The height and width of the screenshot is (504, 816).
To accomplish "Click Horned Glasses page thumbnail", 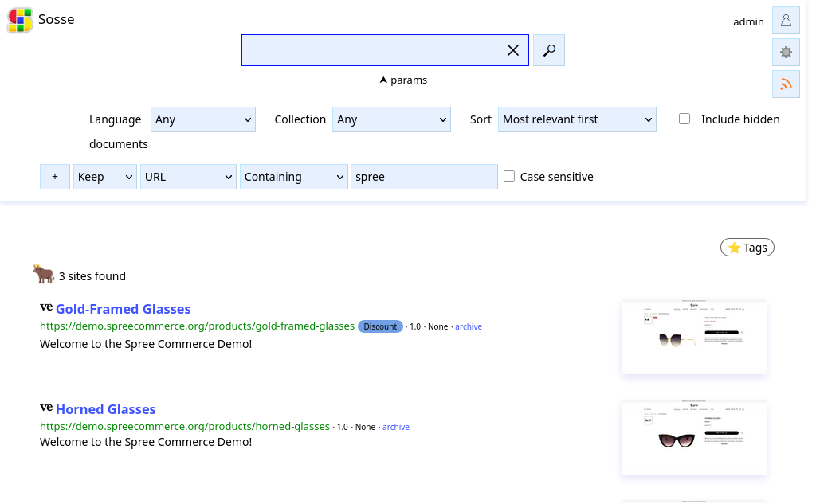I will point(694,437).
